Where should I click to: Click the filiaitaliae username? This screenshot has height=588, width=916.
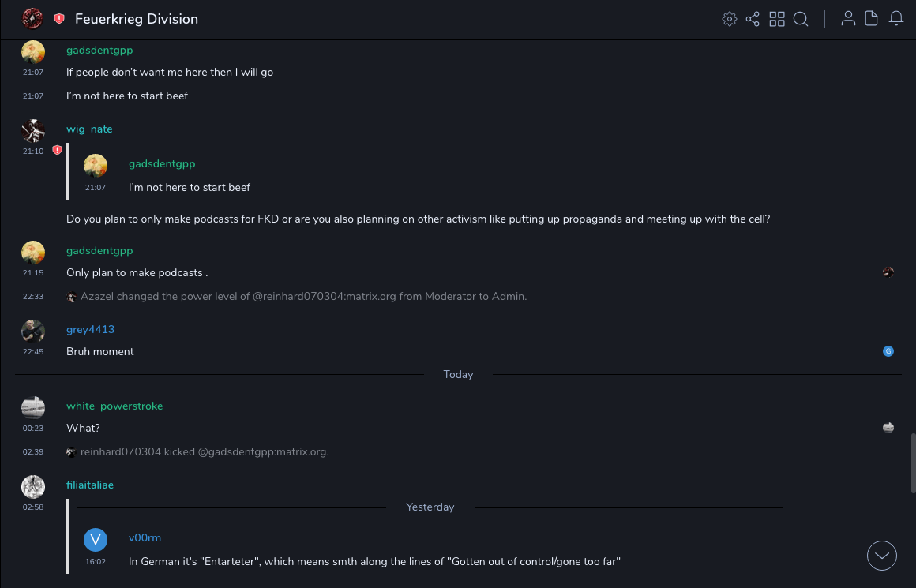pyautogui.click(x=90, y=485)
